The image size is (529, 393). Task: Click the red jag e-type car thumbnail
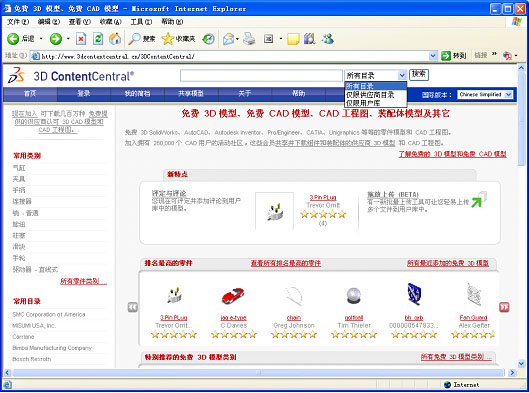coord(233,296)
